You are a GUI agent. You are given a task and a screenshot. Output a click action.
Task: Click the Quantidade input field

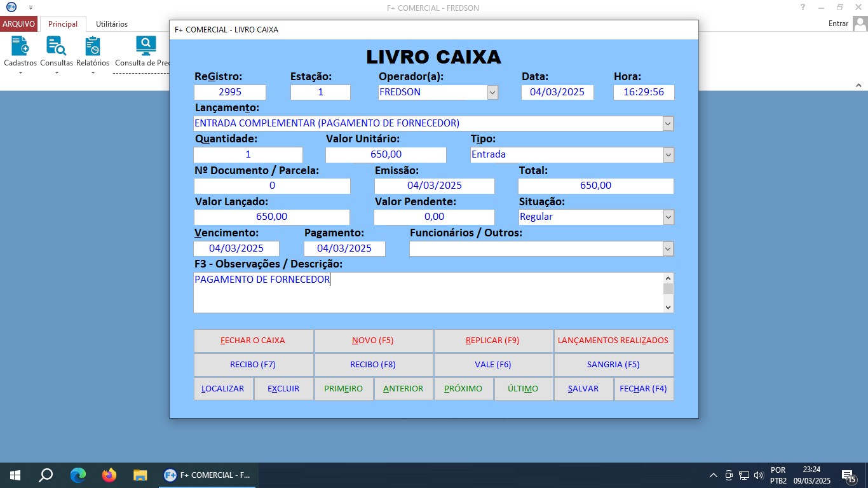tap(248, 154)
